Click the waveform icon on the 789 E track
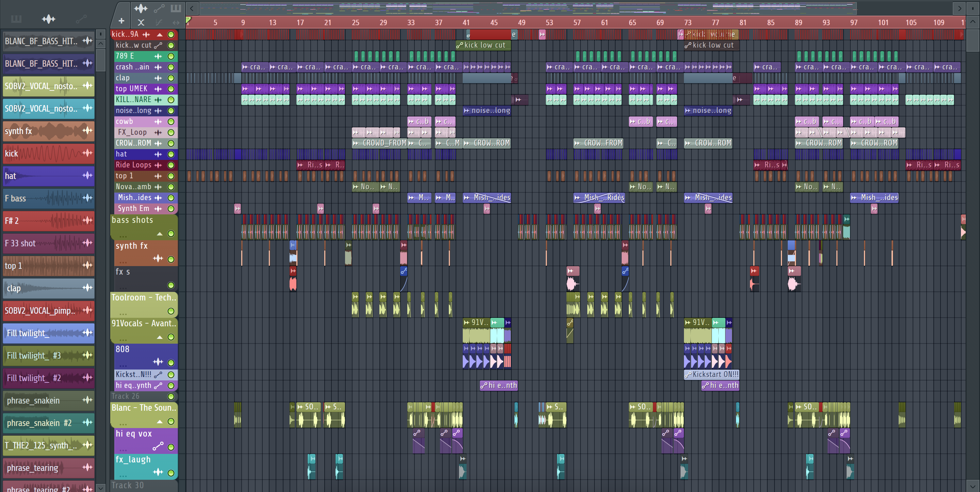The height and width of the screenshot is (492, 980). tap(158, 56)
